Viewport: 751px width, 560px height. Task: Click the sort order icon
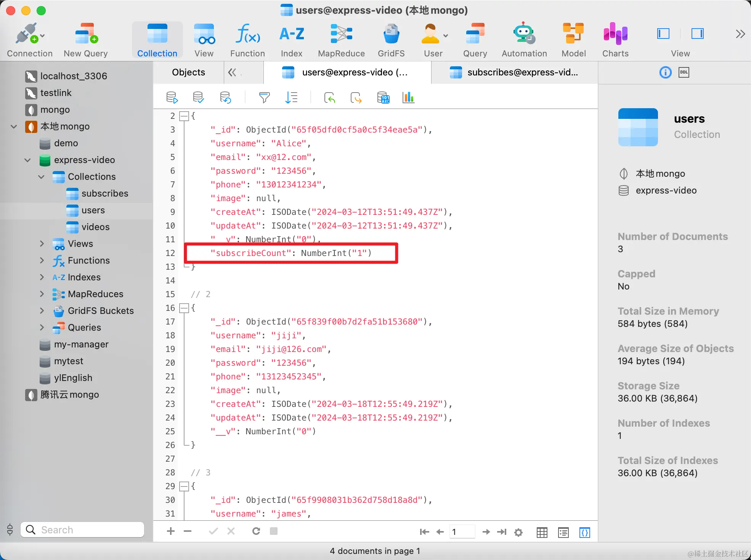[x=291, y=98]
